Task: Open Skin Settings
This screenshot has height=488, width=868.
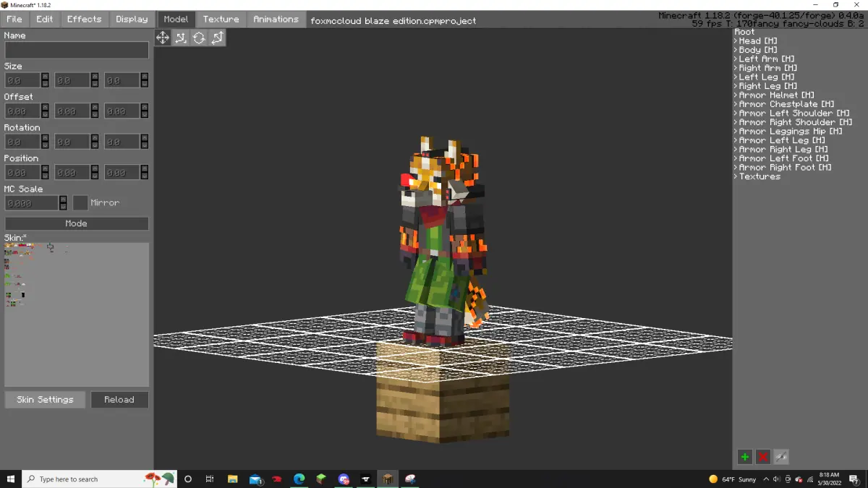Action: (x=45, y=400)
